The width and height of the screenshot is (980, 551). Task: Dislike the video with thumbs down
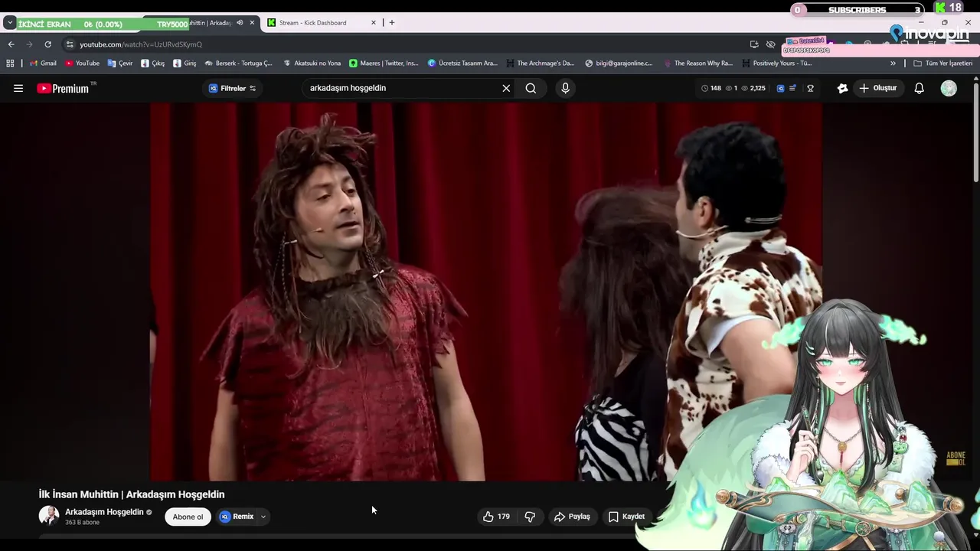(530, 517)
